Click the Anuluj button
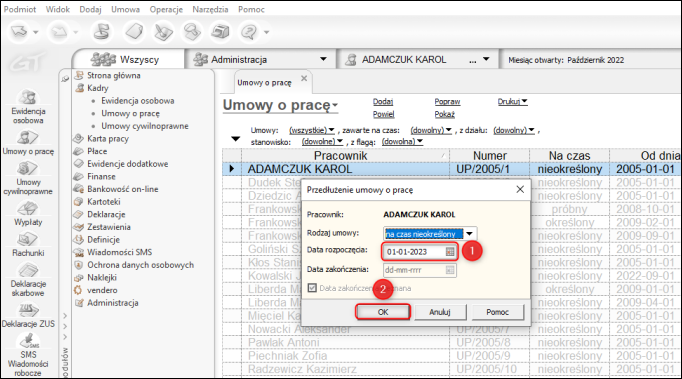The width and height of the screenshot is (682, 379). click(440, 312)
